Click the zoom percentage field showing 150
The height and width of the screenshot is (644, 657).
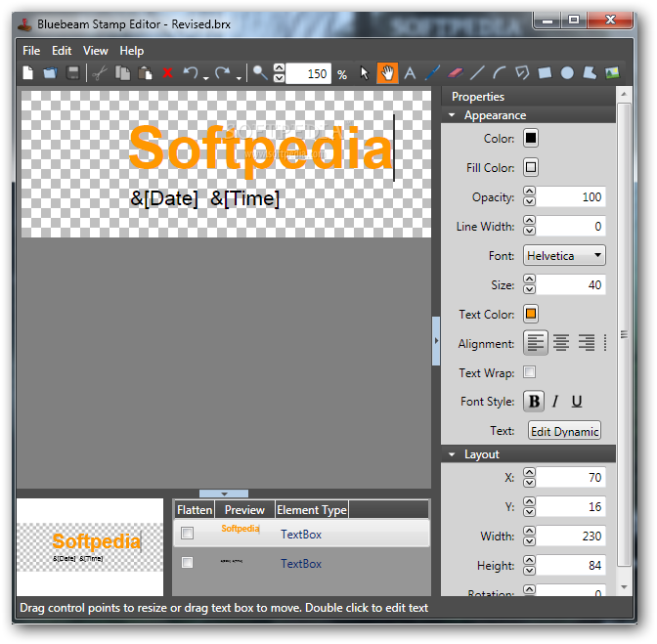pyautogui.click(x=308, y=73)
